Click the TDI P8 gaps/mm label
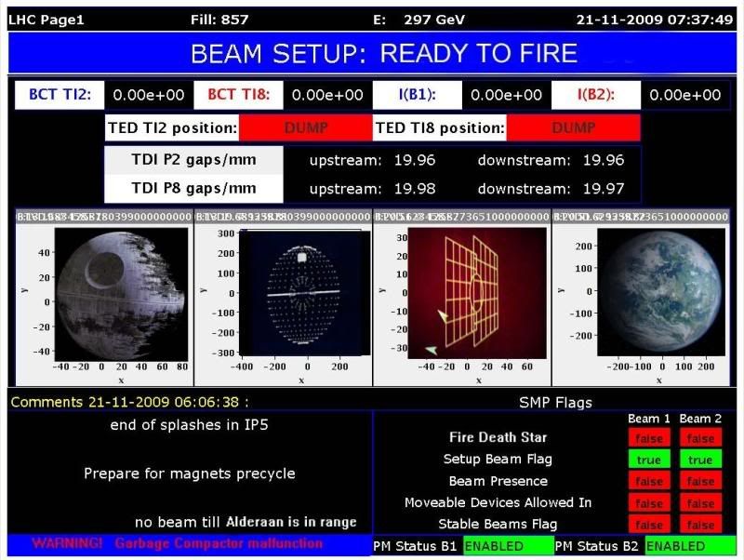 (193, 189)
